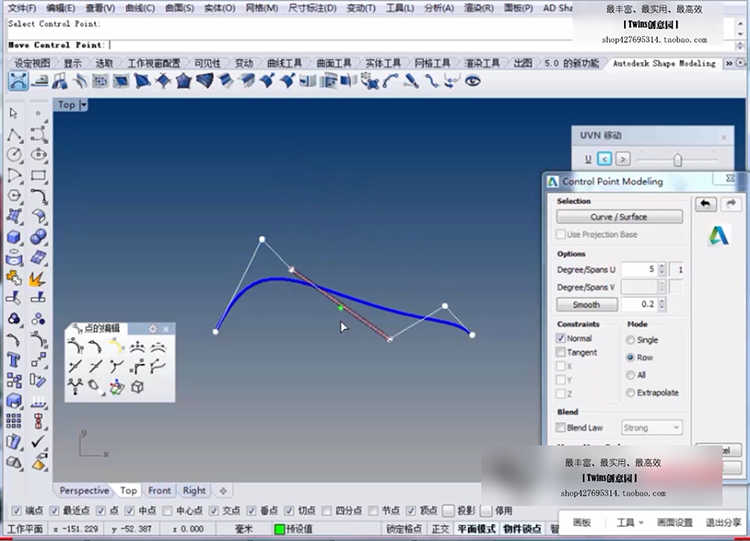Check Use Projection Base option
Viewport: 750px width, 541px height.
(x=561, y=234)
